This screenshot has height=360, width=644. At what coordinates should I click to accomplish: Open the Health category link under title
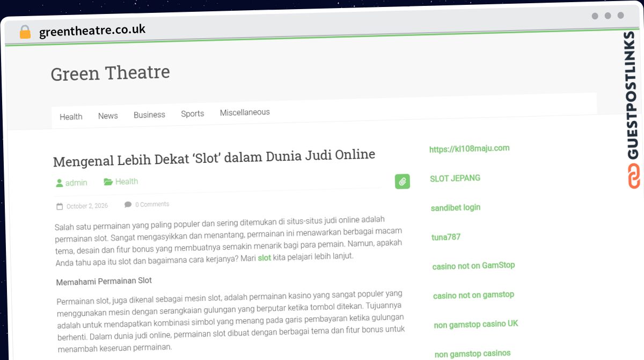(x=127, y=182)
